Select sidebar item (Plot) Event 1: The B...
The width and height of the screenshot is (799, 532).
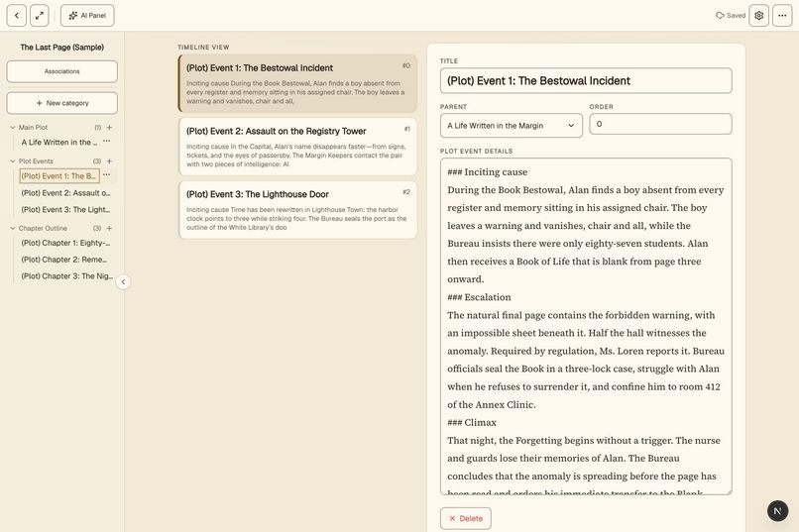click(x=59, y=175)
